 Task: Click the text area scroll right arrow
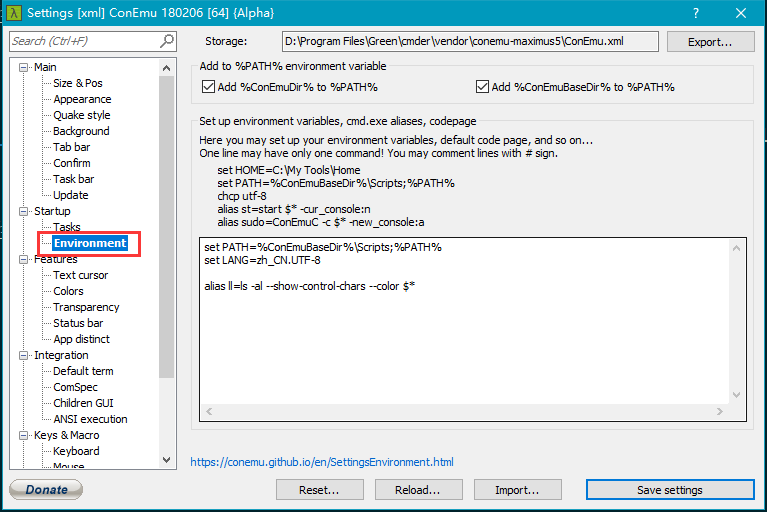(720, 412)
